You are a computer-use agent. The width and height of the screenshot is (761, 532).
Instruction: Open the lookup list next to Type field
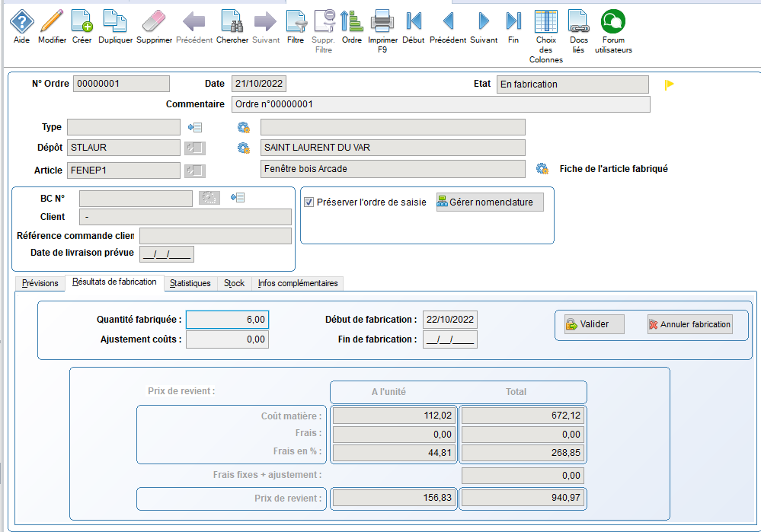point(195,127)
